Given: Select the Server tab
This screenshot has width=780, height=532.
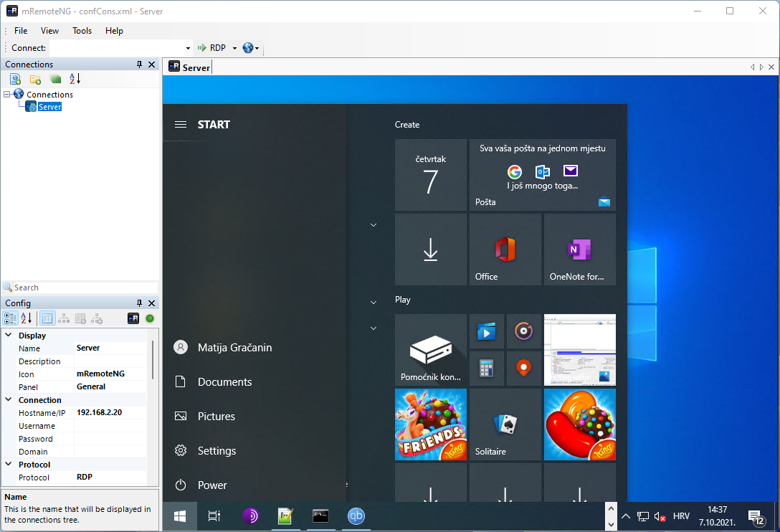Looking at the screenshot, I should (189, 67).
